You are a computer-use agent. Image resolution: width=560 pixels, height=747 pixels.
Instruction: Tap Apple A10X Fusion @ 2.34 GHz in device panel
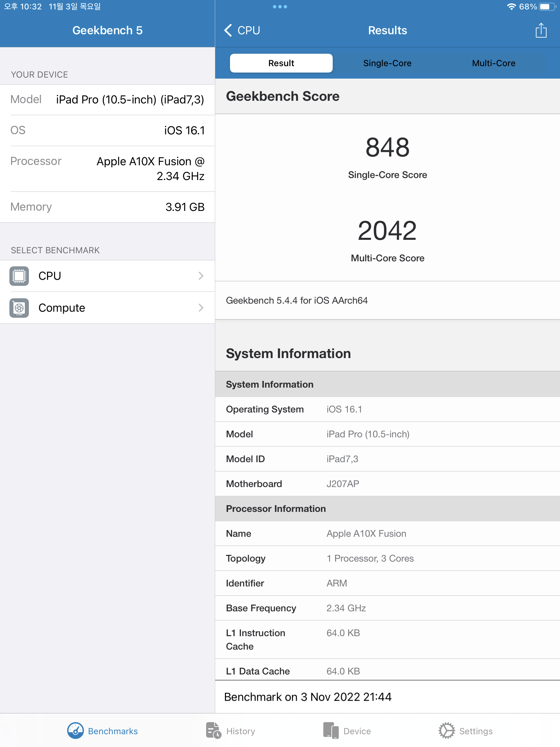tap(150, 169)
